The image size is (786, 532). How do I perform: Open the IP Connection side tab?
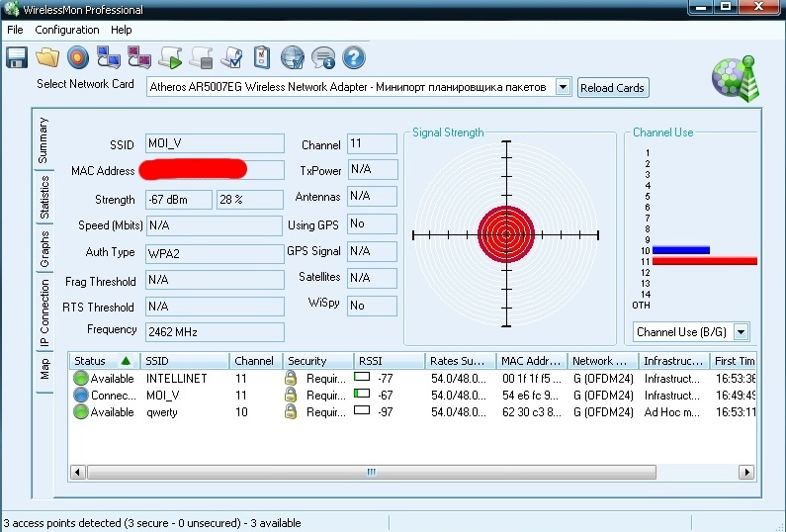44,312
